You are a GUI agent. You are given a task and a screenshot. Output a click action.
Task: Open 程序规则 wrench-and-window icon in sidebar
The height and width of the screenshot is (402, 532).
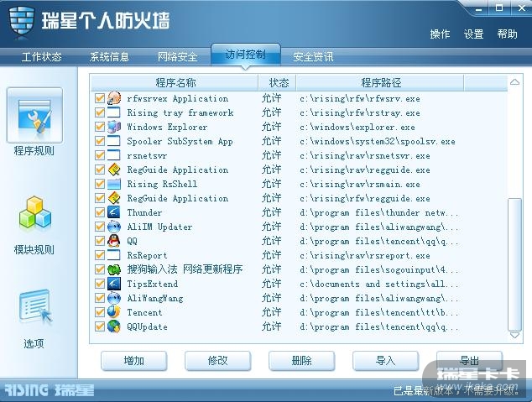34,116
